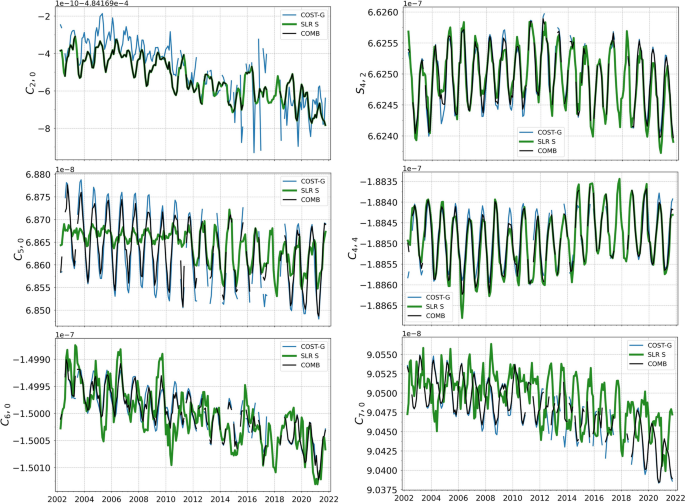Click 2002 x-axis tick under C7,0 plot

[x=404, y=498]
